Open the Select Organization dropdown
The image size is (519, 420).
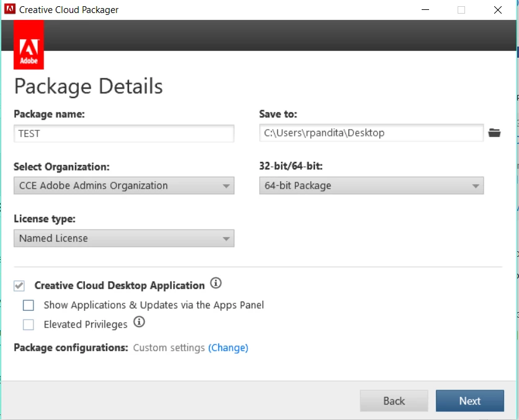point(124,185)
